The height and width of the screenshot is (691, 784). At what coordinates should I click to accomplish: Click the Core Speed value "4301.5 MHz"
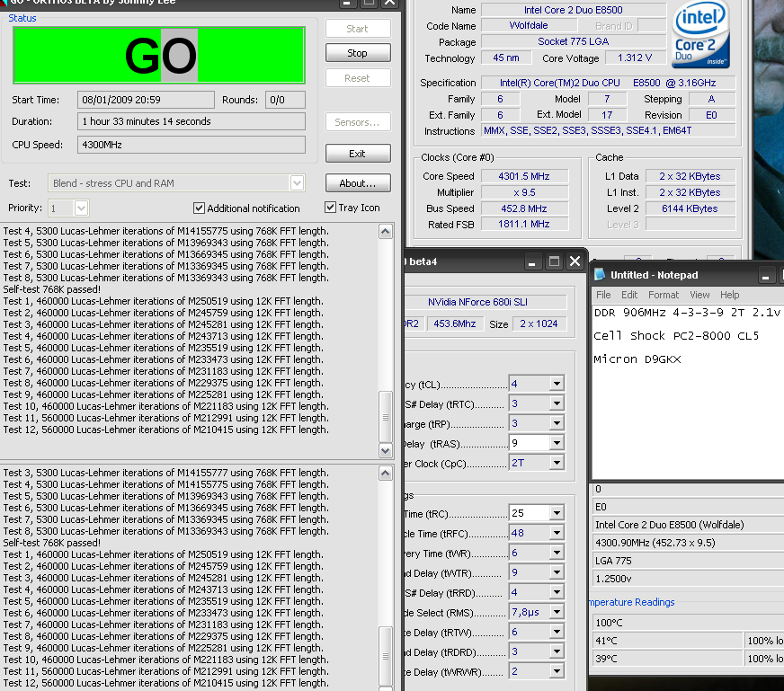[524, 176]
